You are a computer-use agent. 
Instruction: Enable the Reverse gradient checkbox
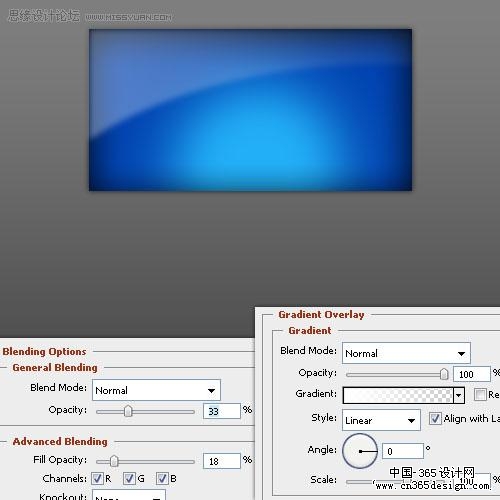[x=480, y=395]
